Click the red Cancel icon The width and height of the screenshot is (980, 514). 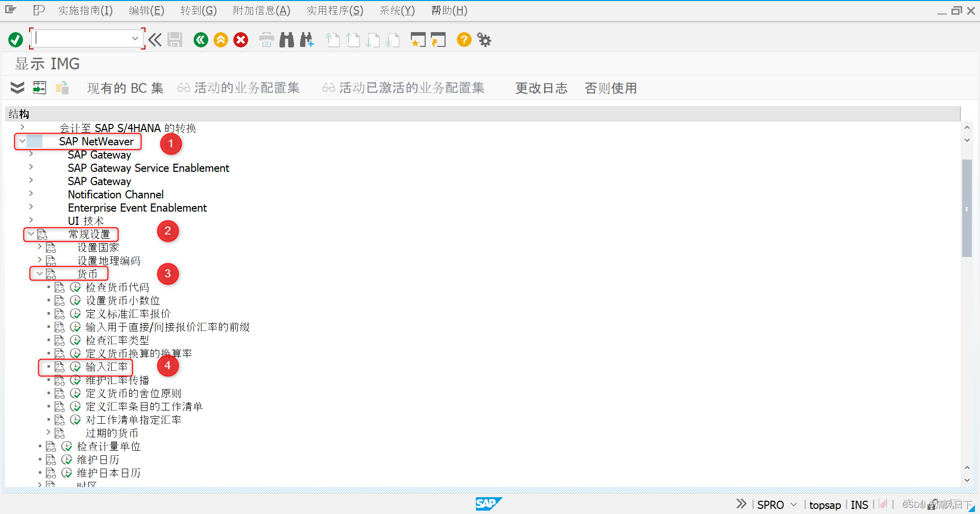click(240, 40)
